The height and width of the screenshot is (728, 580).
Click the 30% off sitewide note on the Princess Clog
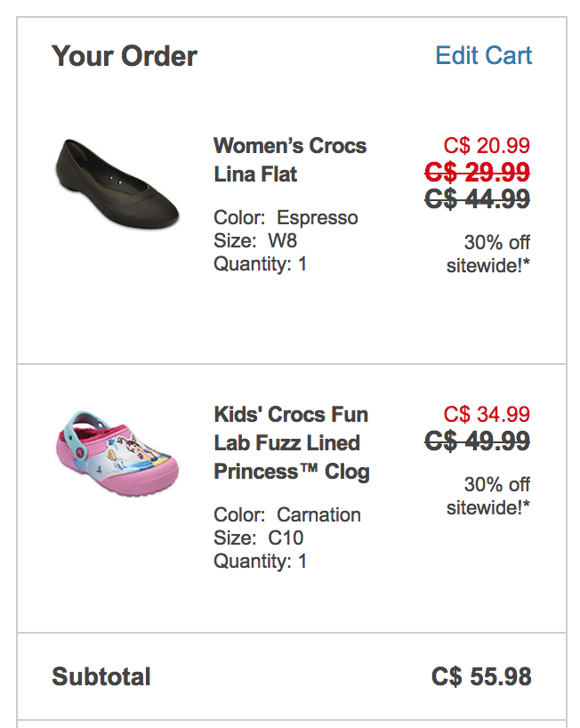click(488, 496)
